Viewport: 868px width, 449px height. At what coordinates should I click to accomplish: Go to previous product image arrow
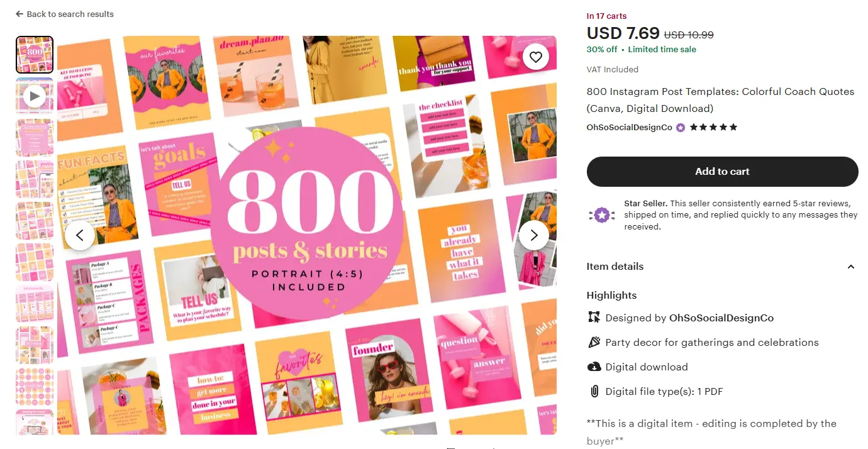pos(80,235)
